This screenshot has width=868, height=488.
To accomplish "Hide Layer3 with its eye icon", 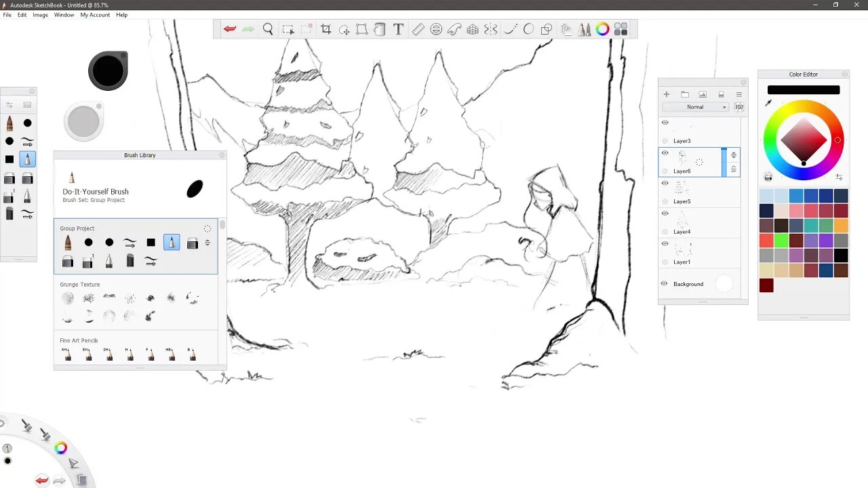I will pos(665,123).
